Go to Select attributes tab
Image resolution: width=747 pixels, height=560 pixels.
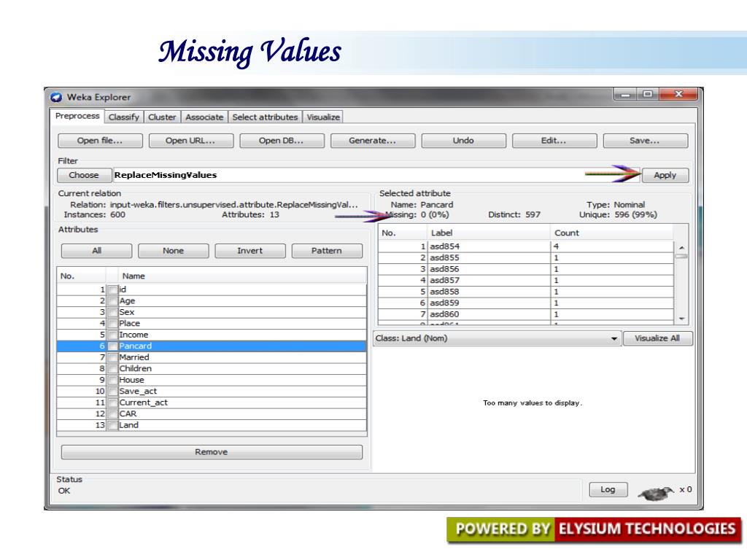point(265,117)
